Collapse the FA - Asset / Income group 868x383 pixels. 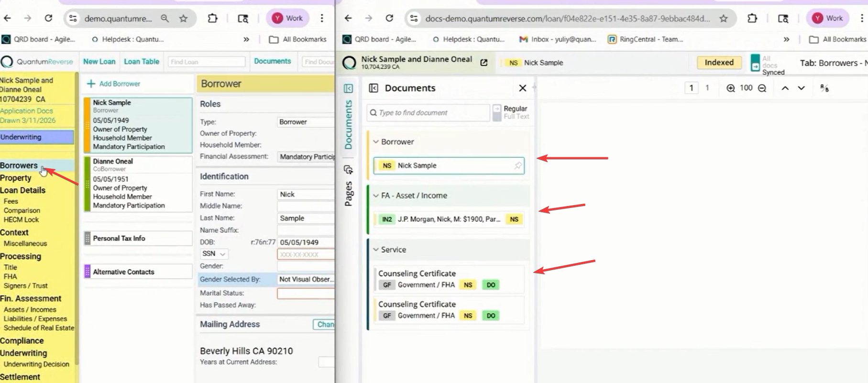click(x=376, y=196)
